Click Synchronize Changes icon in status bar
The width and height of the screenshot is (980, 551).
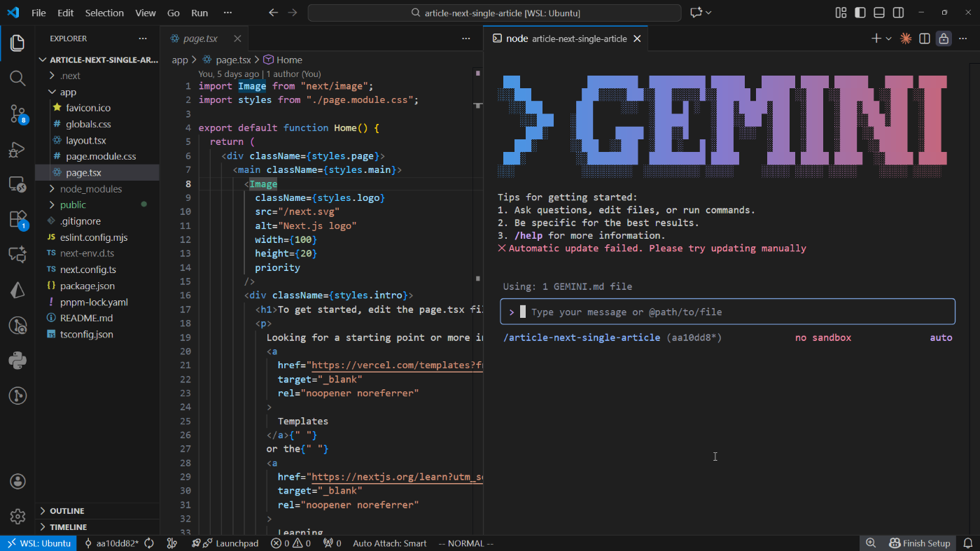(x=149, y=543)
